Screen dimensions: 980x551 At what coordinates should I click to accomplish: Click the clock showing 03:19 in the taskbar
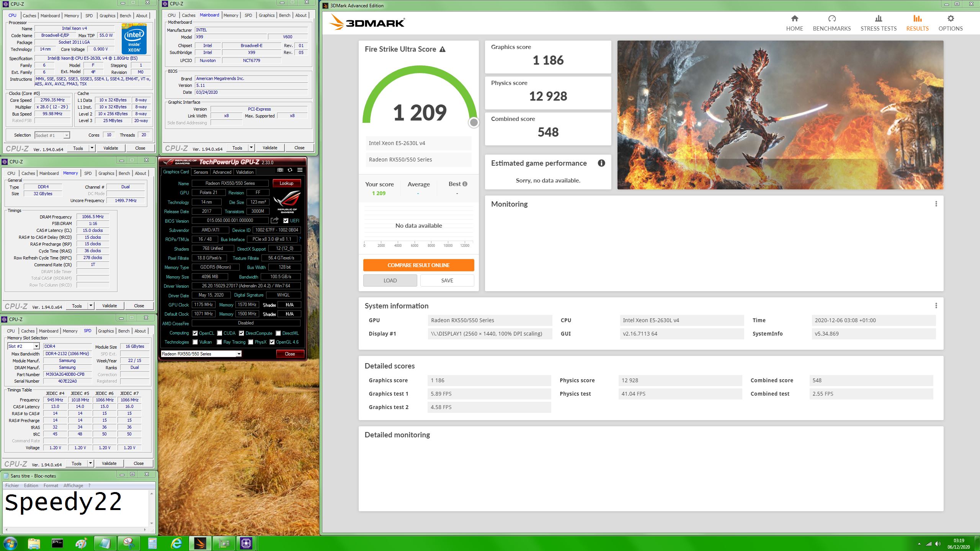[x=959, y=541]
